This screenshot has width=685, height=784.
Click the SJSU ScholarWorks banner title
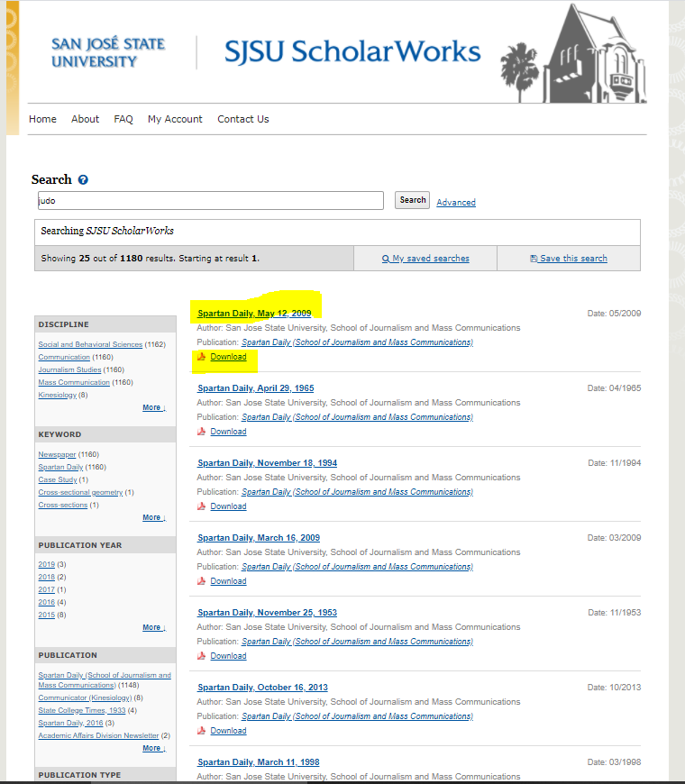(352, 51)
